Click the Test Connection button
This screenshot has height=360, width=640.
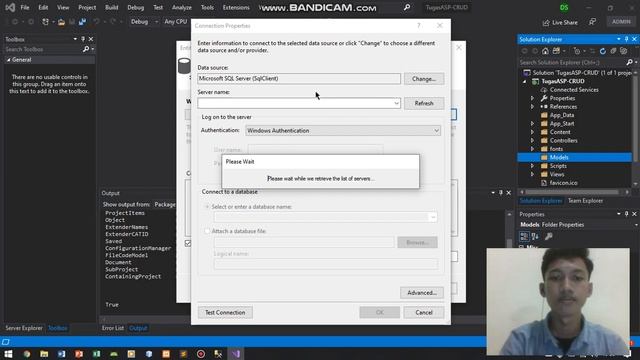tap(225, 312)
